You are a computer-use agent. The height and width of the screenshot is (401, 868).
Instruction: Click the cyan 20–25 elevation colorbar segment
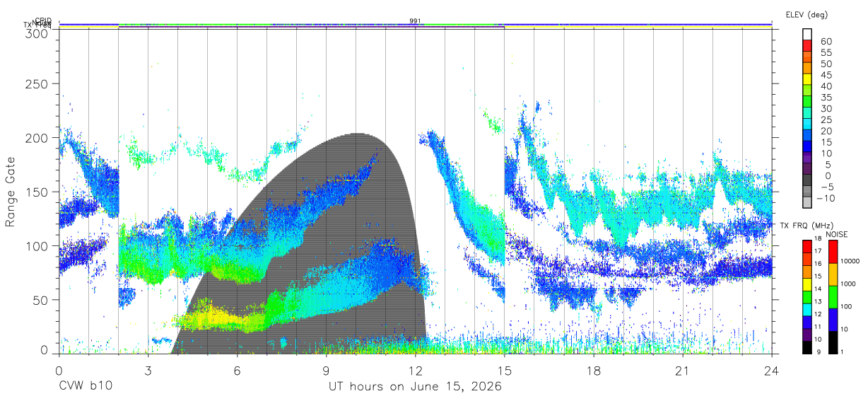click(x=807, y=125)
